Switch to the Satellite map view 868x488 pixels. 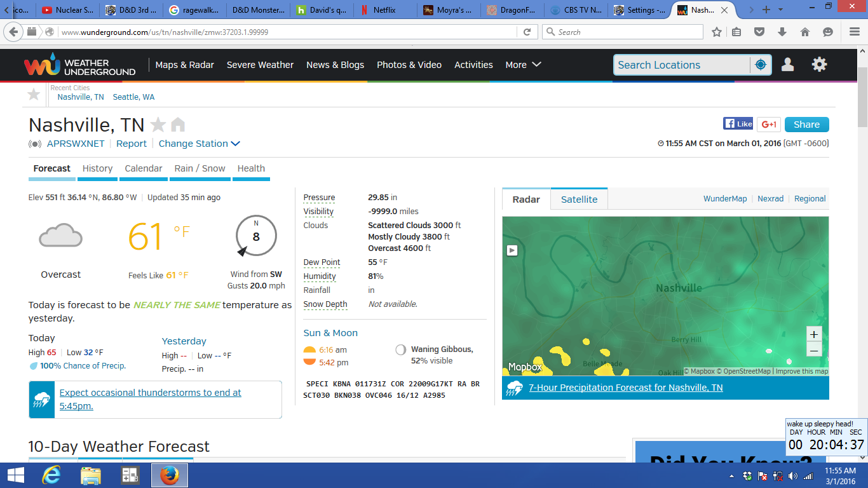(x=579, y=199)
